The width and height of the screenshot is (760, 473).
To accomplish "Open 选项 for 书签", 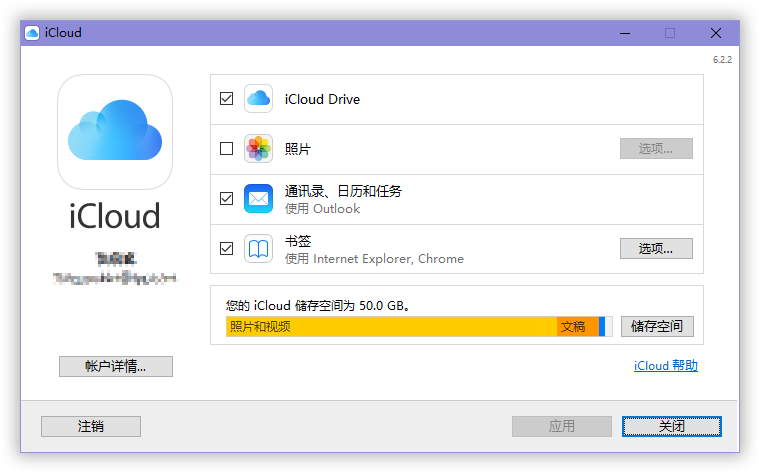I will tap(656, 249).
